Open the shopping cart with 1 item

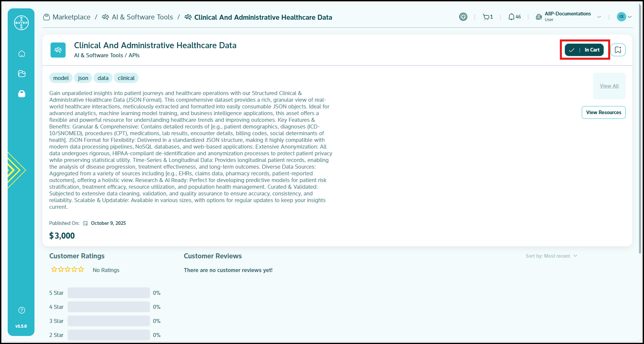(x=488, y=17)
